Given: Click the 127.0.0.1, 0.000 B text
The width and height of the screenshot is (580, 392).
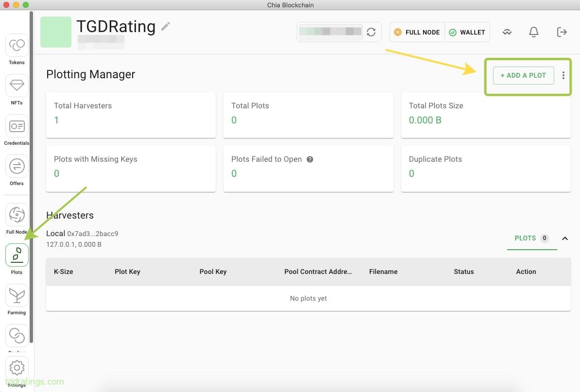Looking at the screenshot, I should click(x=74, y=244).
